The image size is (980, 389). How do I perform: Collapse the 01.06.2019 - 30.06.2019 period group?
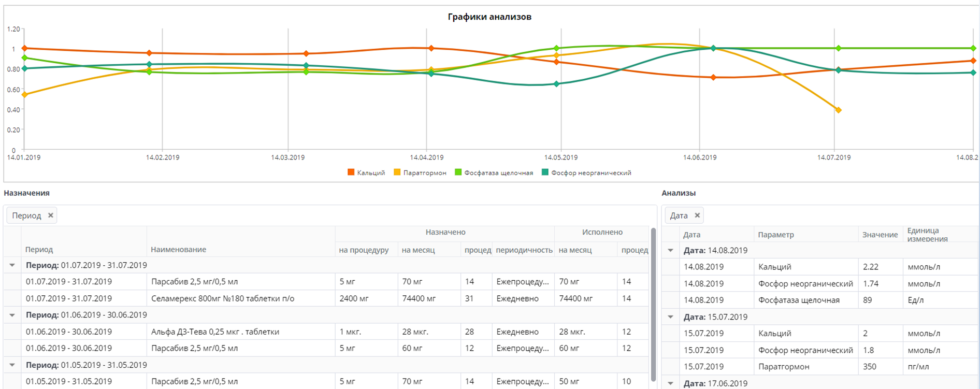12,315
